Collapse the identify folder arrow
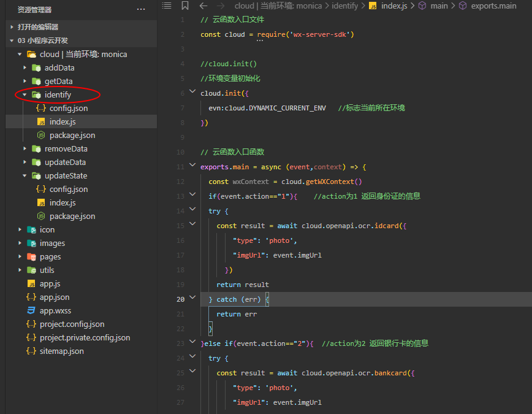This screenshot has height=414, width=532. [x=25, y=94]
